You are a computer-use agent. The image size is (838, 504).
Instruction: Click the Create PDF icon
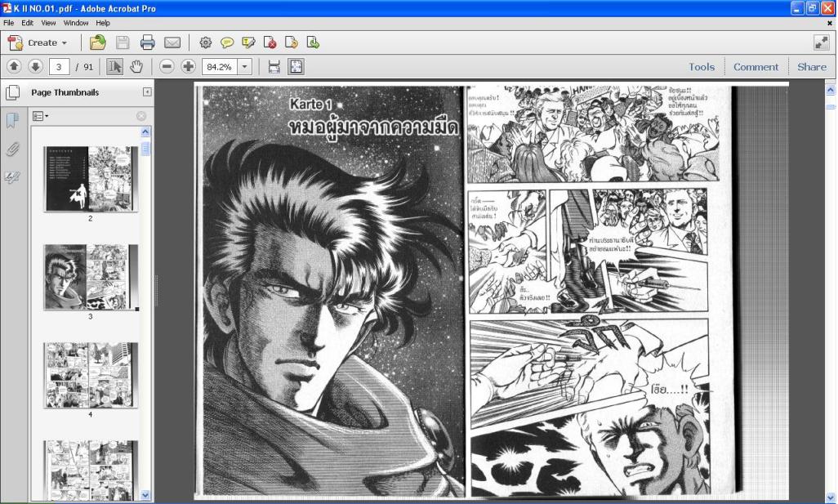[15, 42]
